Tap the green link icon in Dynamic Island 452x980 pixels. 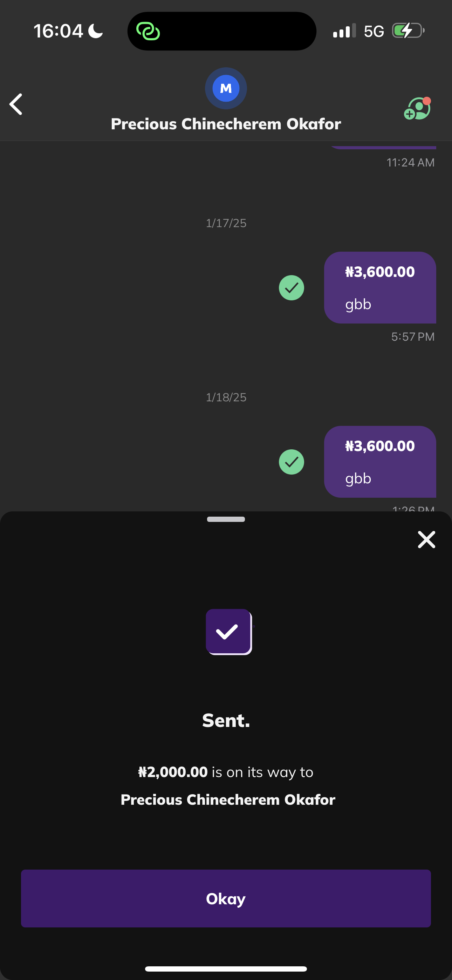coord(148,31)
